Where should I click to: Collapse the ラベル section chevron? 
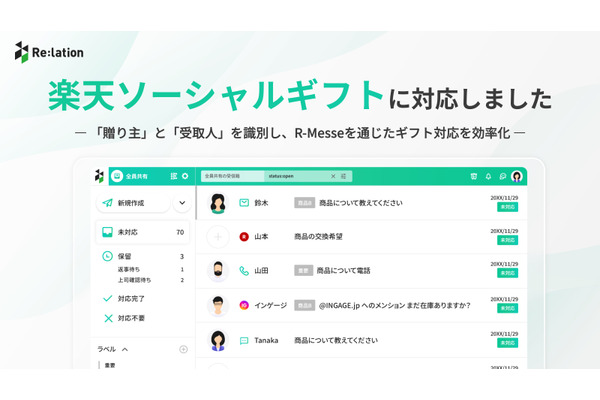click(125, 349)
